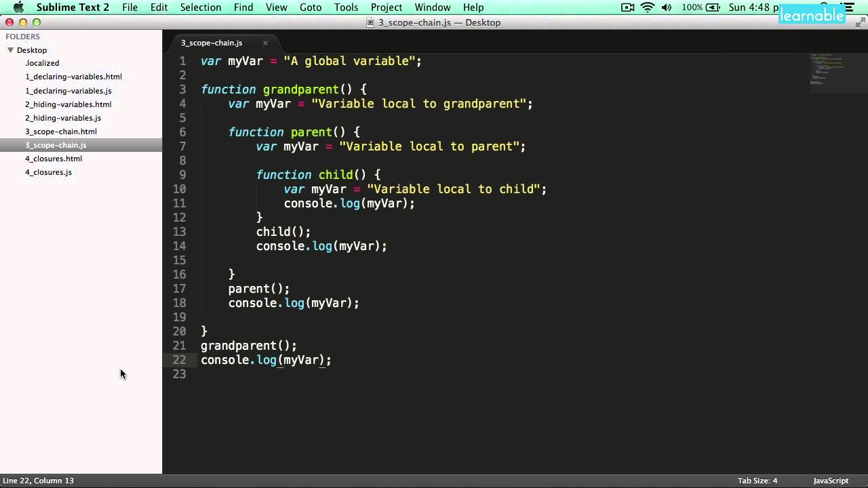This screenshot has height=488, width=868.
Task: Click "Variable local to child" string
Action: pyautogui.click(x=453, y=189)
